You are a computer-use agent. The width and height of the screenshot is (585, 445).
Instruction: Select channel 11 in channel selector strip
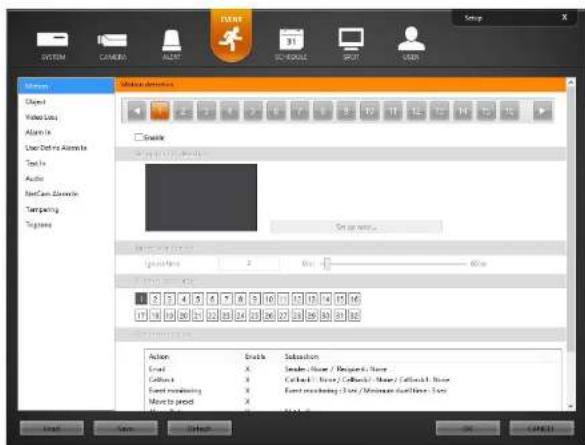tap(393, 111)
